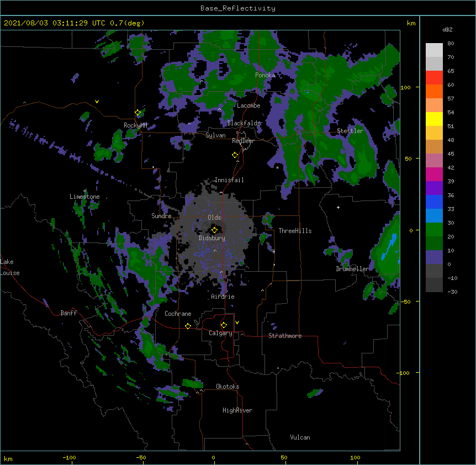The height and width of the screenshot is (465, 476).
Task: Click the 80 dBZ light grey legend swatch
Action: point(434,50)
